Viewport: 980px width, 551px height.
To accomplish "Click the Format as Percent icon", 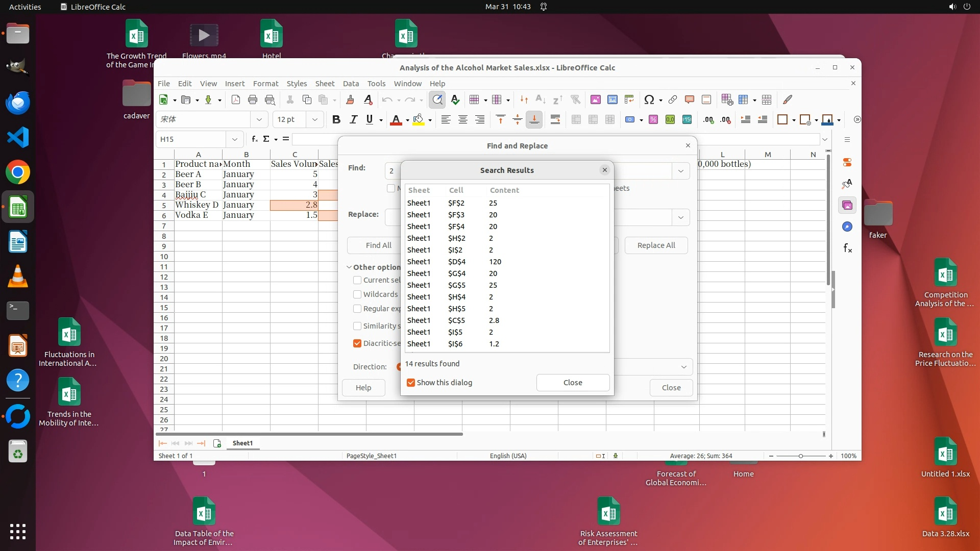I will click(x=653, y=119).
